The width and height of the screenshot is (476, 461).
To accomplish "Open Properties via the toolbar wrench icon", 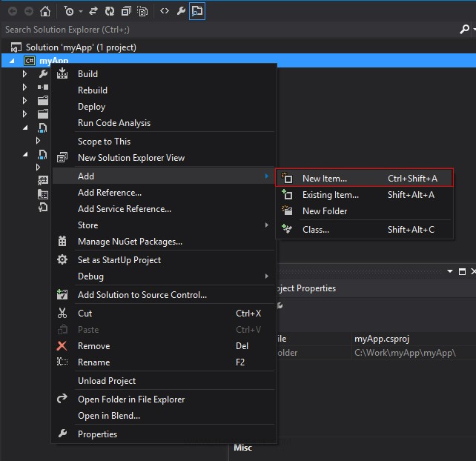I will click(x=181, y=11).
